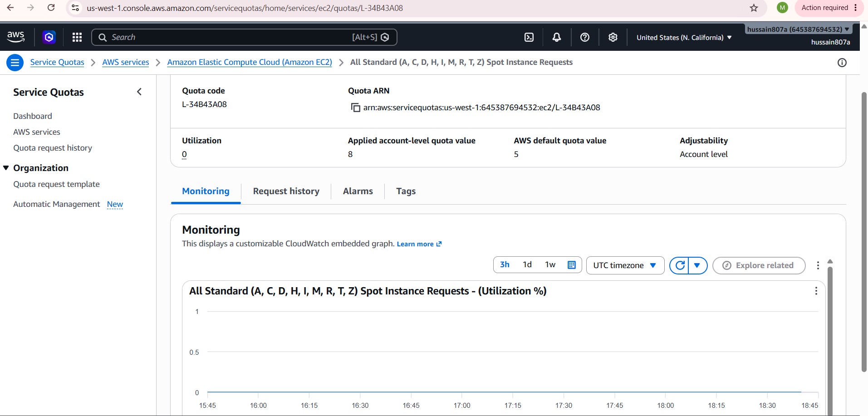
Task: Click the AWS default quota value 5
Action: [516, 154]
